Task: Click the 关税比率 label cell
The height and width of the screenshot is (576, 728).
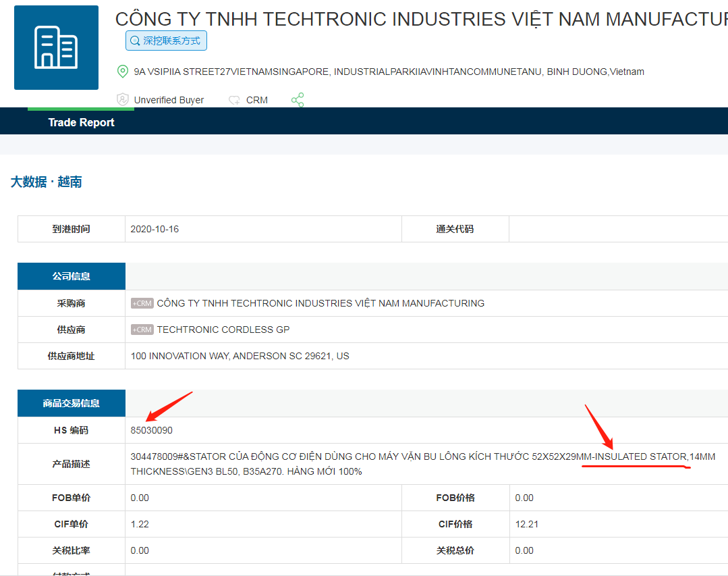Action: (71, 551)
